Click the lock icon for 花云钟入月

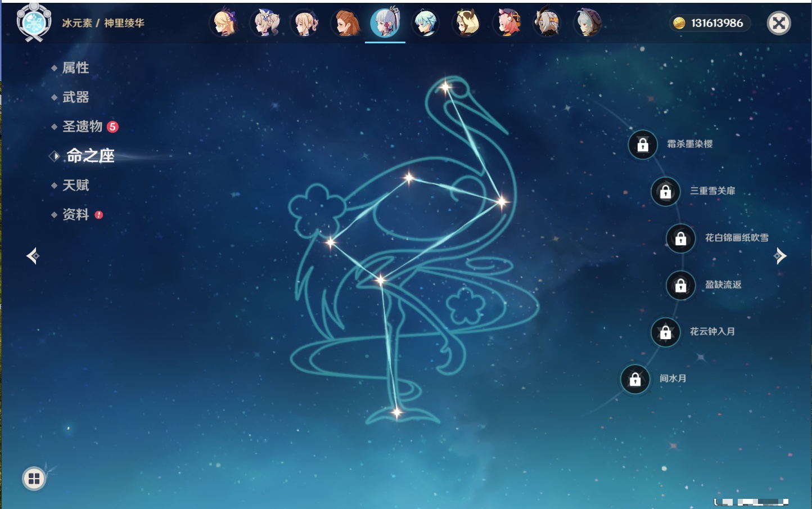coord(665,332)
